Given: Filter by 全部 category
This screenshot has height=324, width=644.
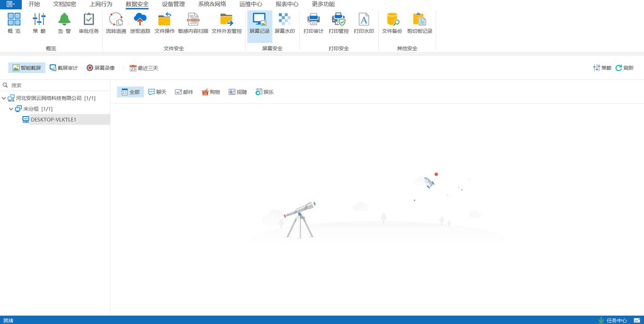Looking at the screenshot, I should (130, 92).
